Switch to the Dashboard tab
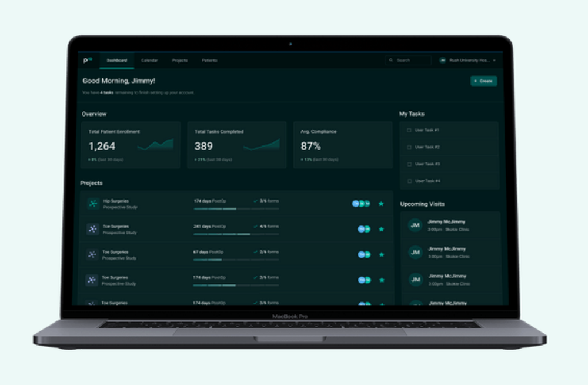This screenshot has width=588, height=385. 116,61
